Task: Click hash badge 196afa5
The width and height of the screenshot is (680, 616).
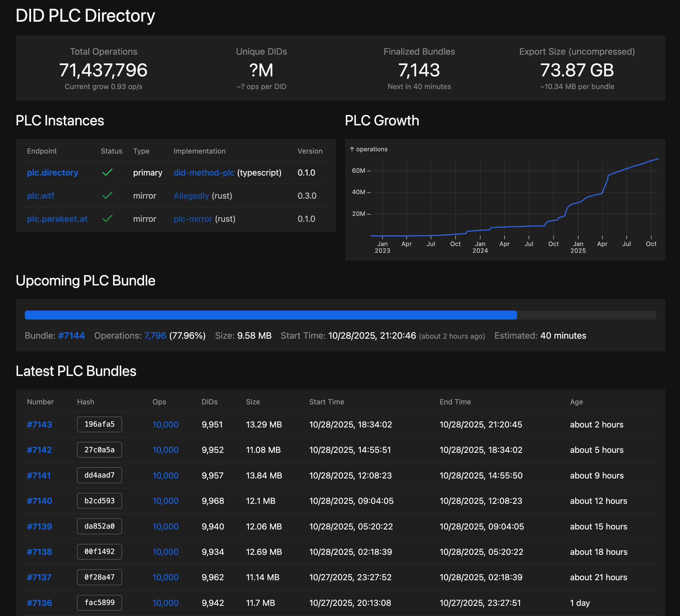Action: tap(99, 424)
